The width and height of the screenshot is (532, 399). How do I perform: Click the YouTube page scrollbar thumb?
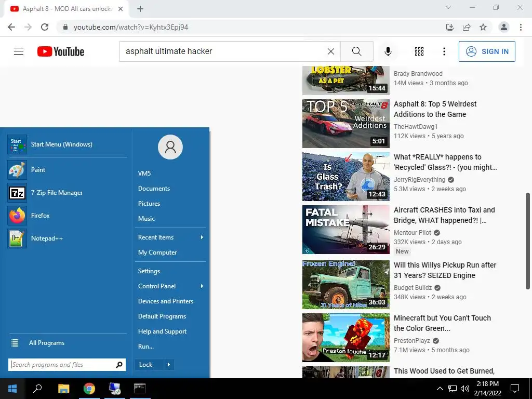pyautogui.click(x=528, y=241)
